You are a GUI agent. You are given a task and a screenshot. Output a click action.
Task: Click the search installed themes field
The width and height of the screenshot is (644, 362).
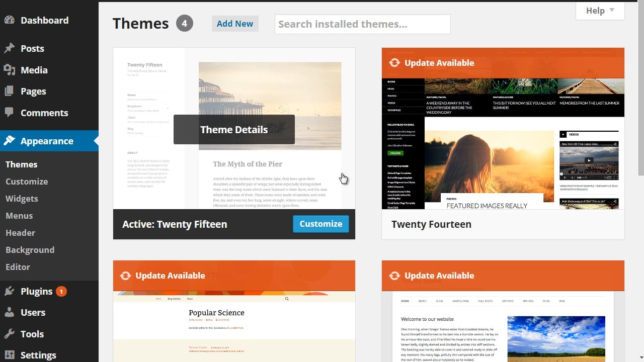[x=362, y=24]
